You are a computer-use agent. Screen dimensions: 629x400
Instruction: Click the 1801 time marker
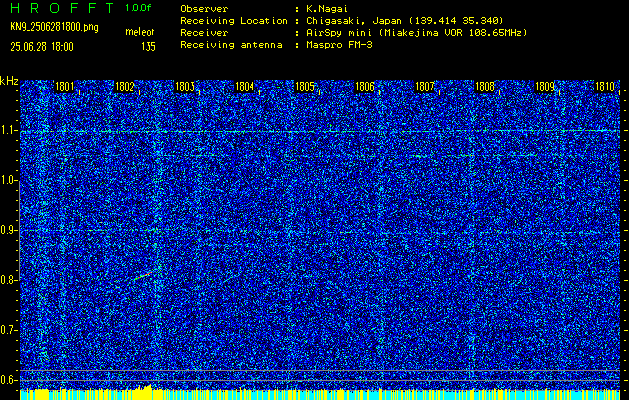pos(64,87)
